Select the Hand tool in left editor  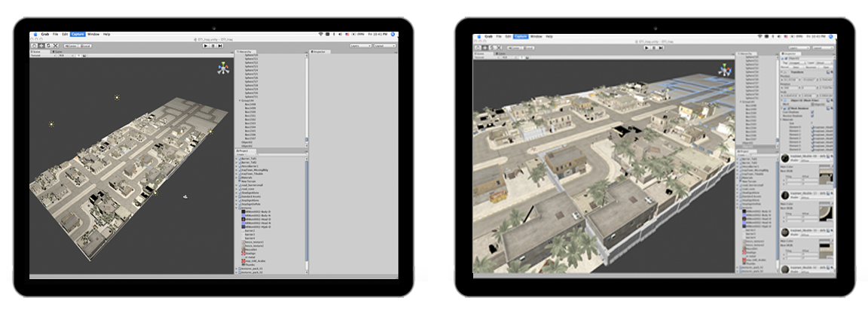point(34,46)
